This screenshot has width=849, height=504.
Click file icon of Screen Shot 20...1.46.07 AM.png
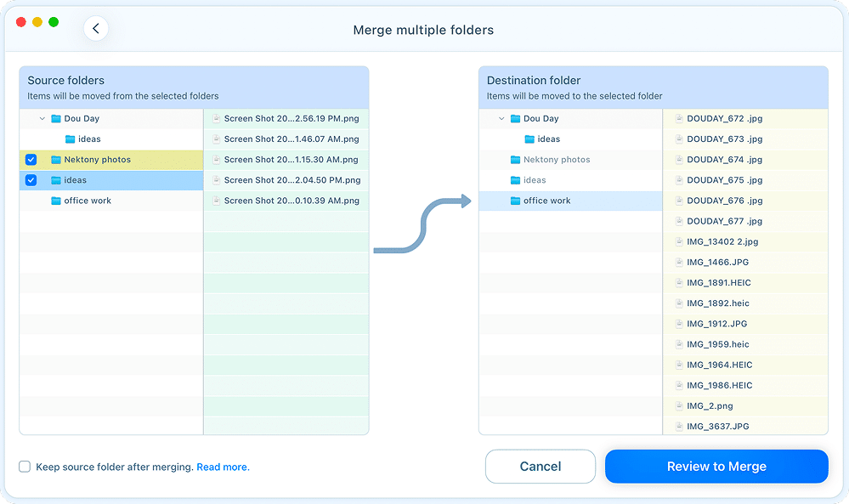click(x=216, y=139)
